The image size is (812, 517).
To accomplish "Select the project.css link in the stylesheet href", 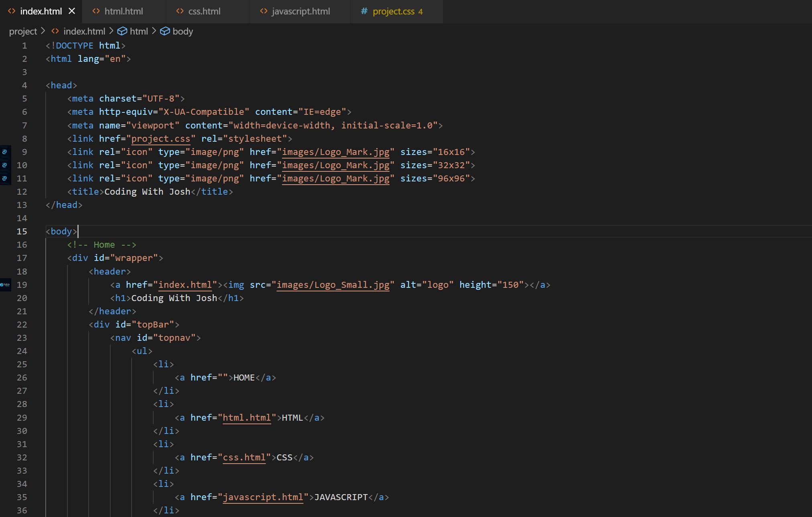I will point(160,138).
